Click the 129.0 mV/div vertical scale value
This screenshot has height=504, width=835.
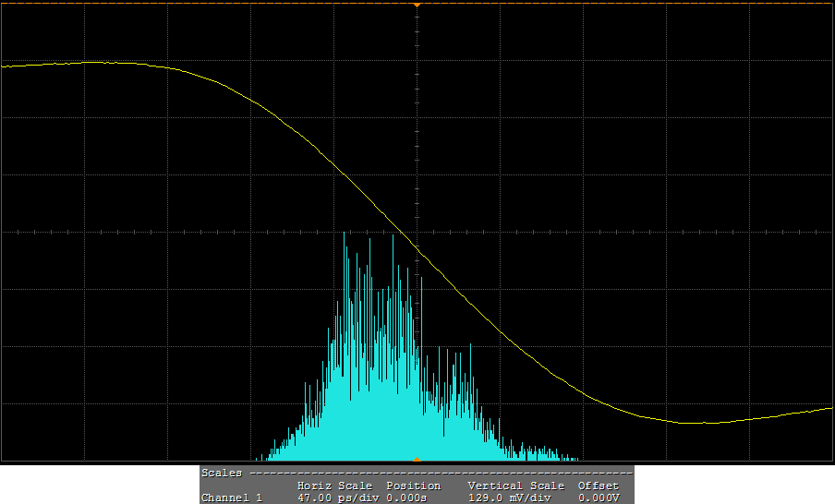511,498
